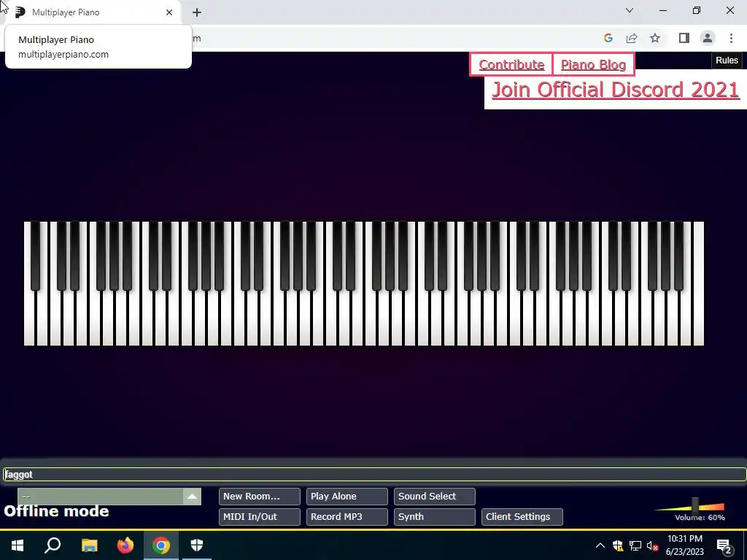Click the Offline mode status text
This screenshot has width=747, height=560.
[x=56, y=511]
